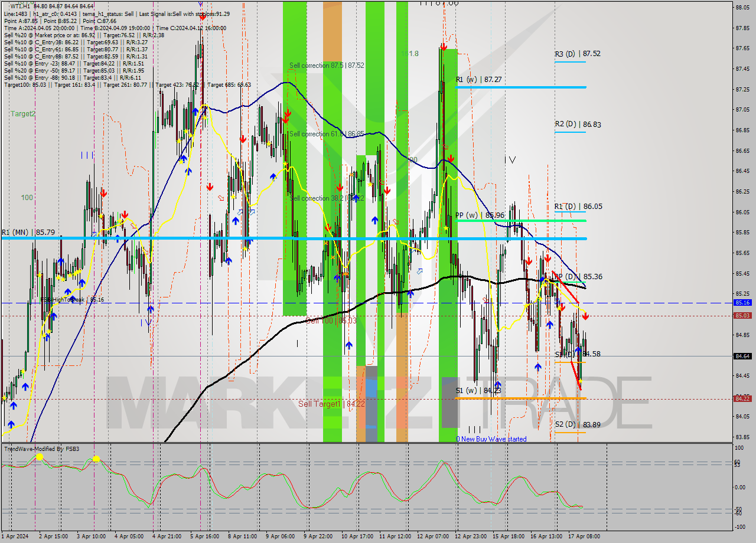Select the 12 Apr 23:00 time label
The image size is (756, 543).
(471, 537)
